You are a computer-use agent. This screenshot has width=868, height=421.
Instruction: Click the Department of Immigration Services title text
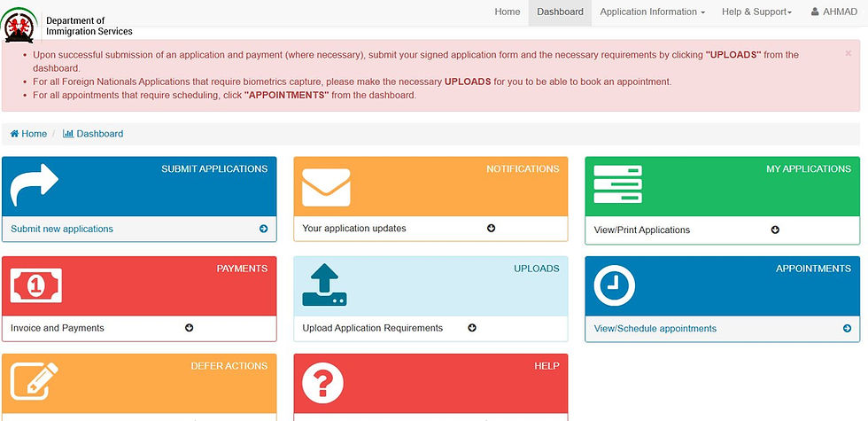click(89, 26)
